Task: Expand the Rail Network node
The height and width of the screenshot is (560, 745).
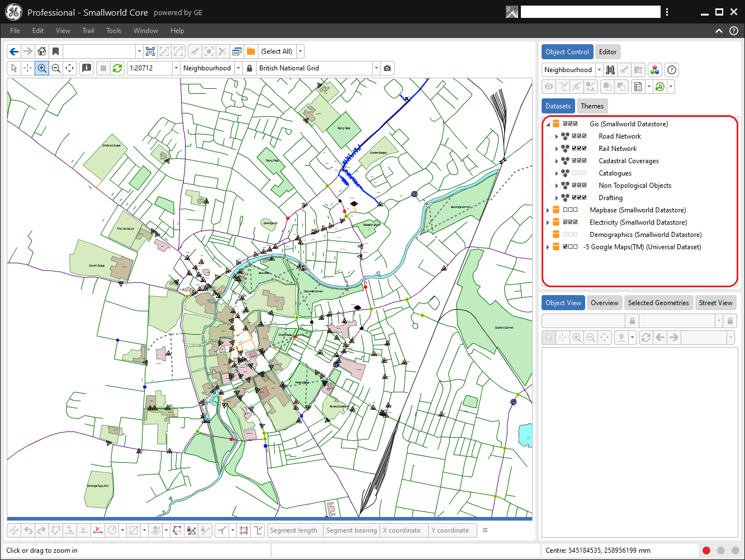Action: point(557,149)
